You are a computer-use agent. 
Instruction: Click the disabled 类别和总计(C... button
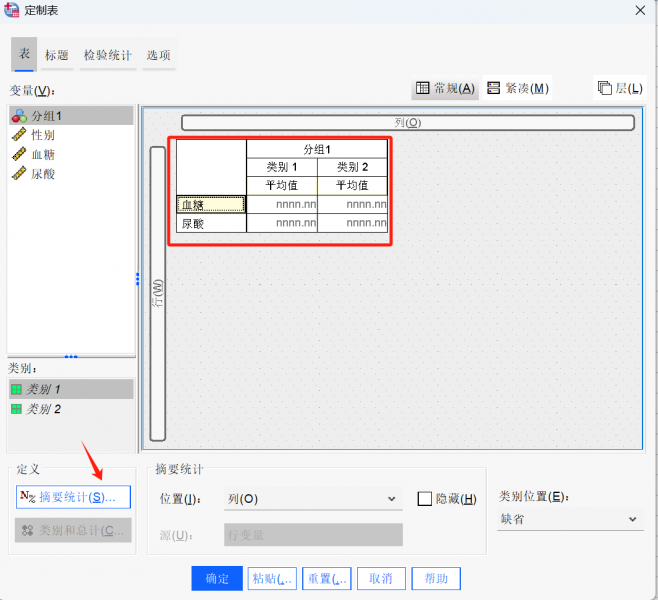tap(73, 530)
